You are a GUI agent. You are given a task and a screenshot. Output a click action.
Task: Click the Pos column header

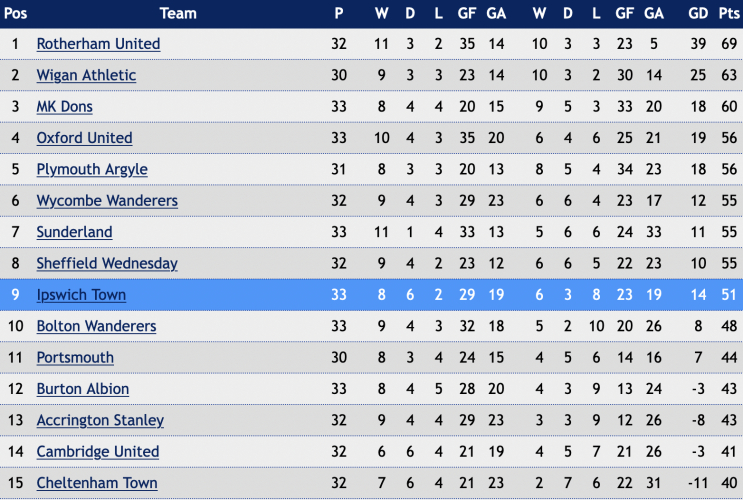click(x=15, y=13)
